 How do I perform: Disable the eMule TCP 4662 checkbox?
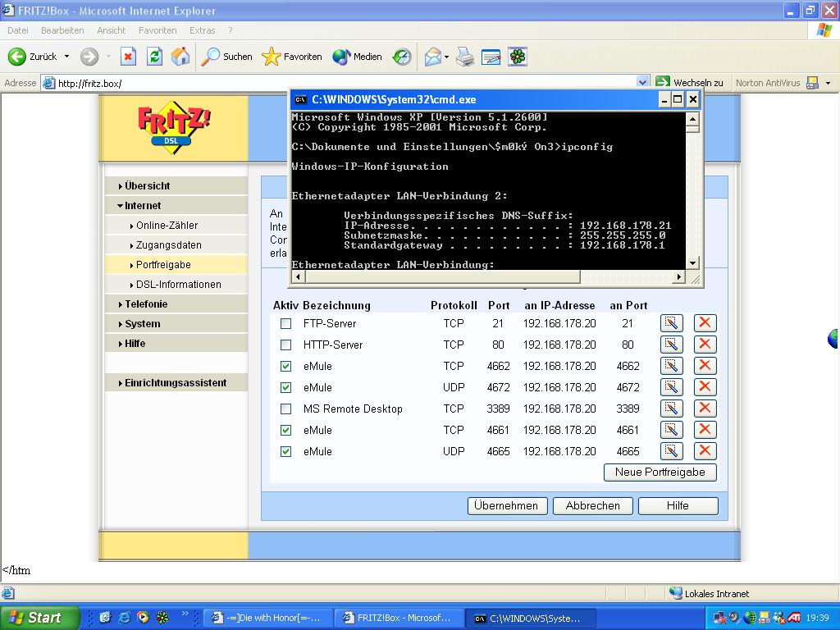click(x=285, y=367)
